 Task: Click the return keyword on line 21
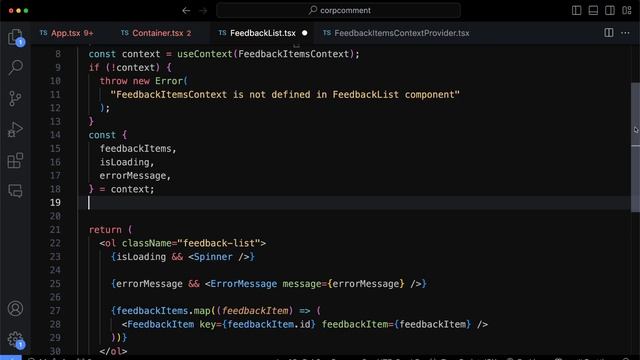[x=105, y=230]
